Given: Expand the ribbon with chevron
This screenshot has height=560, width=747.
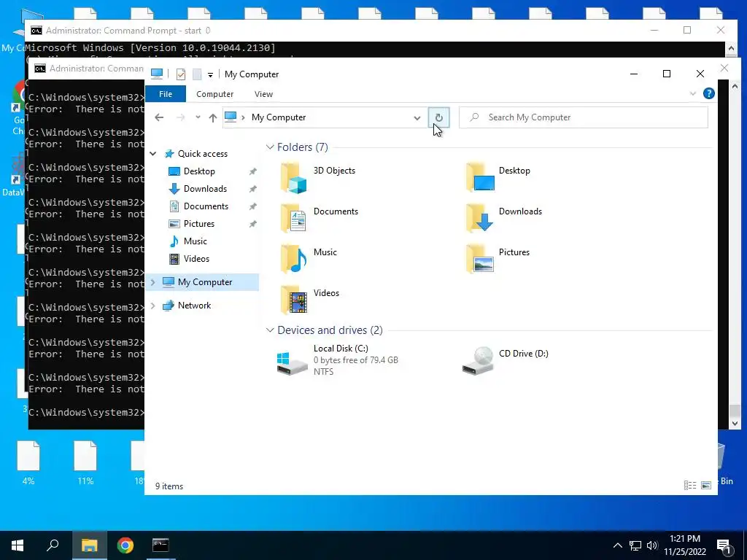Looking at the screenshot, I should 693,94.
